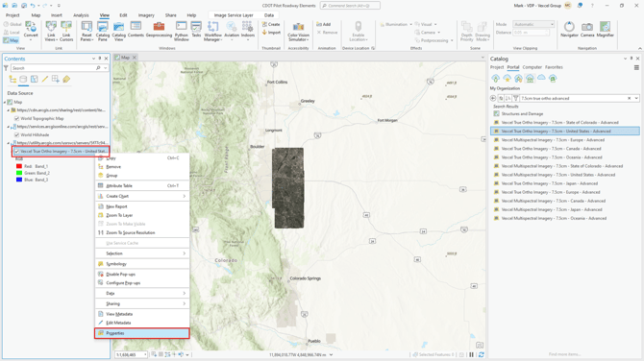Choose Properties in context menu
Viewport: 644px width, 361px height.
[x=142, y=333]
